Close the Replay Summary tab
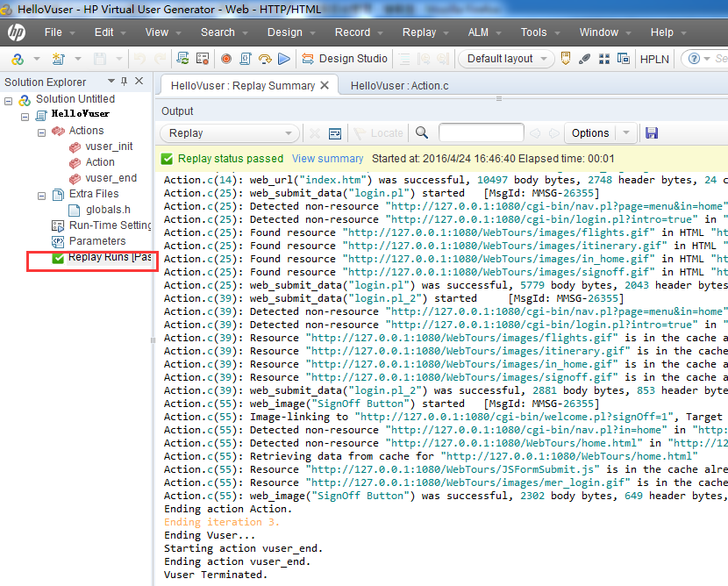Image resolution: width=728 pixels, height=586 pixels. (325, 85)
